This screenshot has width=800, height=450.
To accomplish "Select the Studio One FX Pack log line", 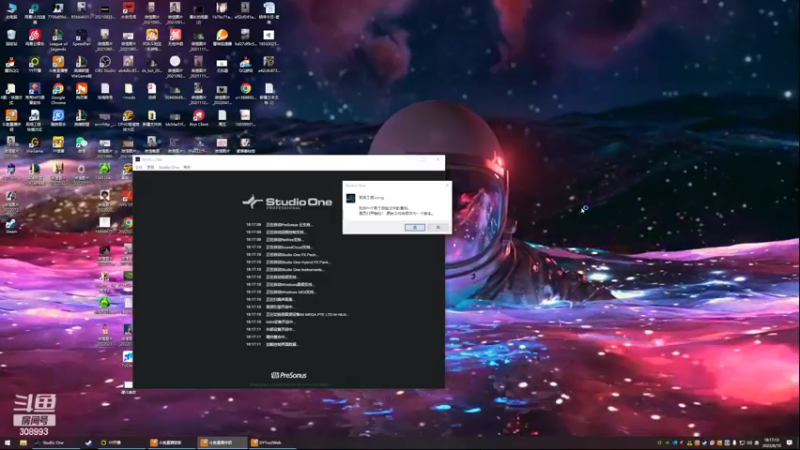I will pos(282,255).
